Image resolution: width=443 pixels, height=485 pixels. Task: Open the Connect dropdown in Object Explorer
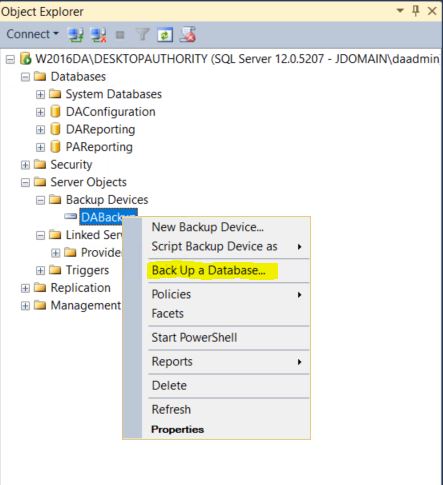[x=32, y=34]
